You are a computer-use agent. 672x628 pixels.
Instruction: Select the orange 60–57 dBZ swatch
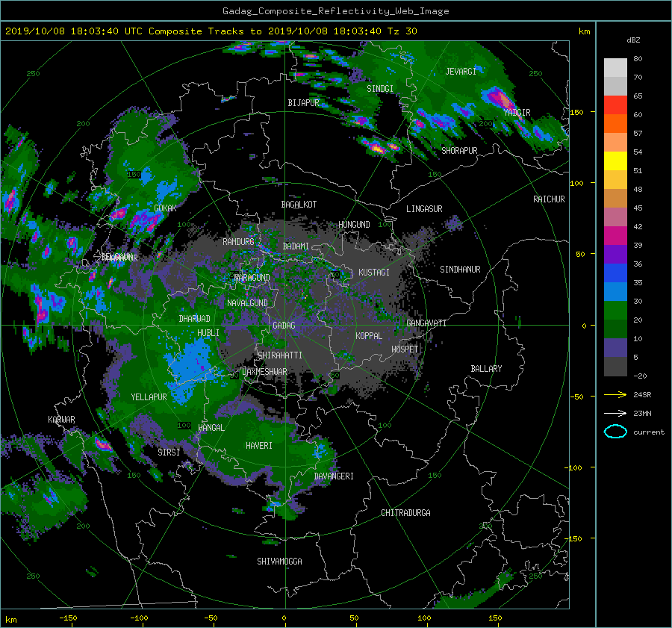(615, 124)
